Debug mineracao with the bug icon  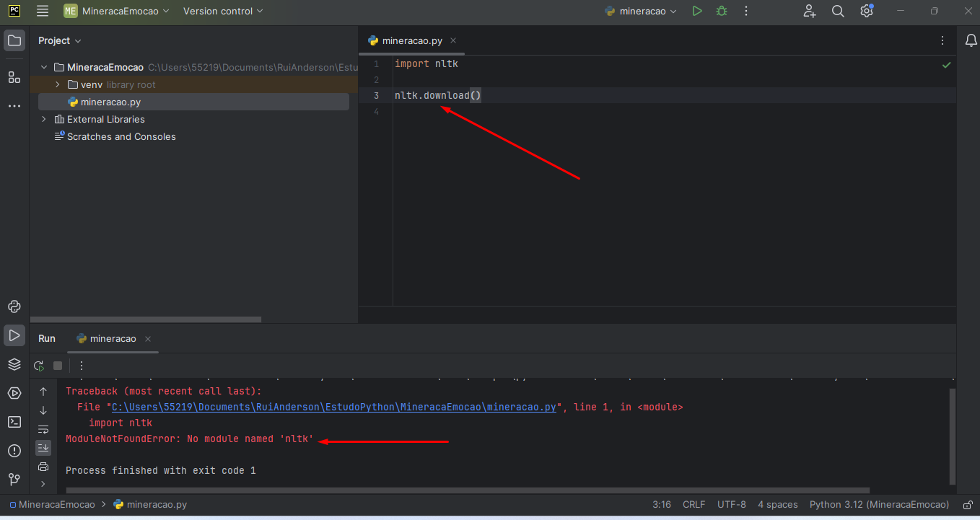click(x=722, y=11)
